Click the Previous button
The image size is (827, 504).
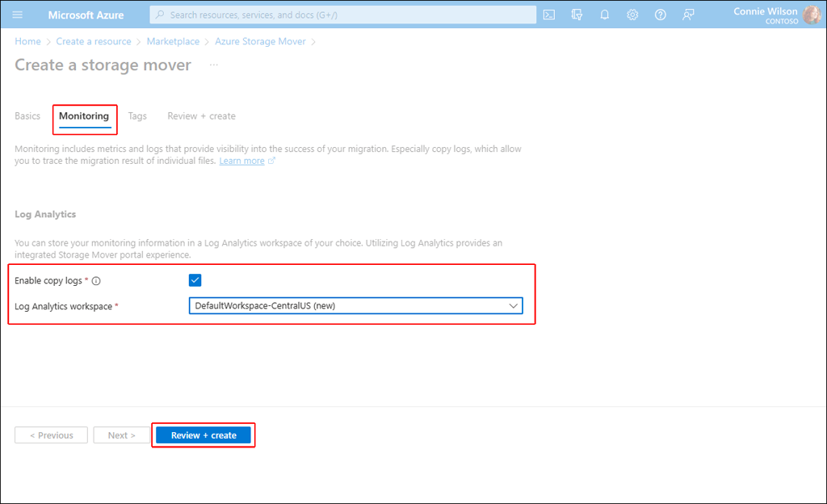tap(51, 435)
